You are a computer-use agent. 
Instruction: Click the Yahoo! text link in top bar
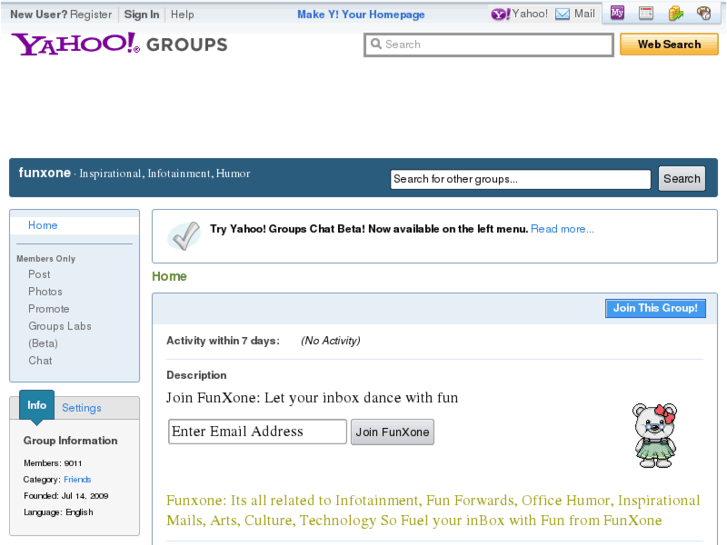coord(529,14)
